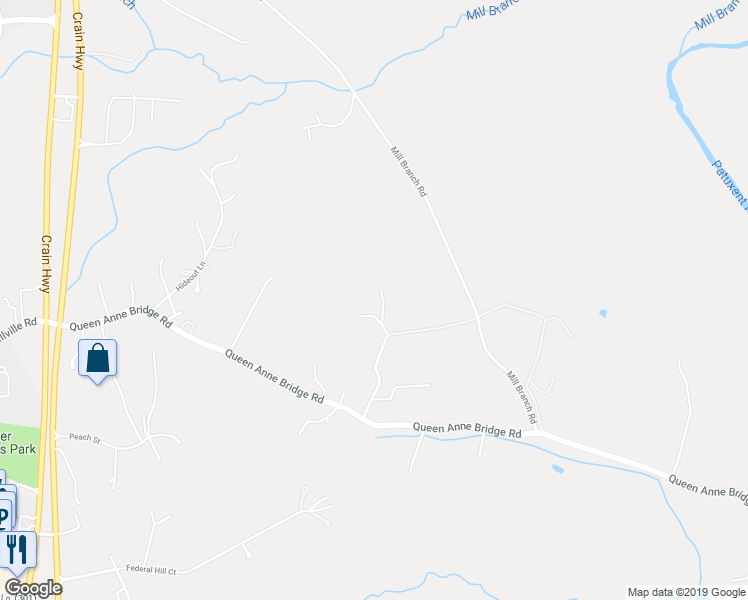The width and height of the screenshot is (748, 600).
Task: Click the Hideout Ln street label
Action: (191, 277)
